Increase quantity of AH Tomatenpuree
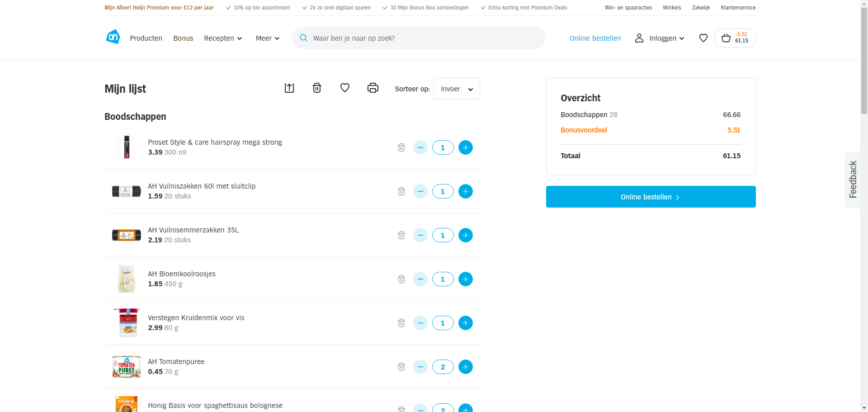This screenshot has width=868, height=412. [x=466, y=367]
